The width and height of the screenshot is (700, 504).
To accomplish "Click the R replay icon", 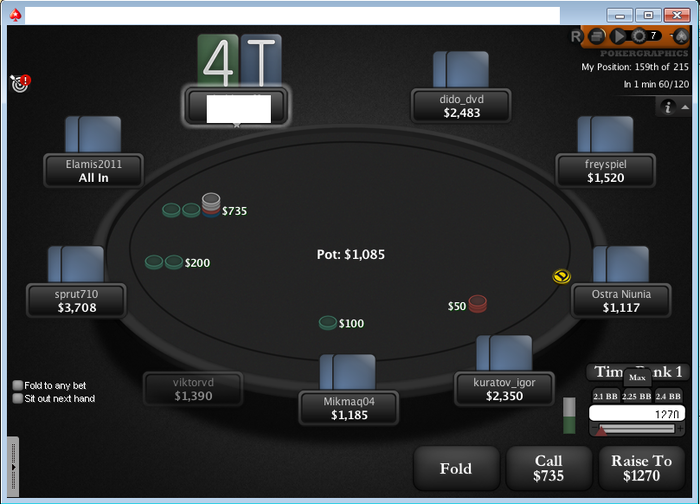I will tap(575, 36).
